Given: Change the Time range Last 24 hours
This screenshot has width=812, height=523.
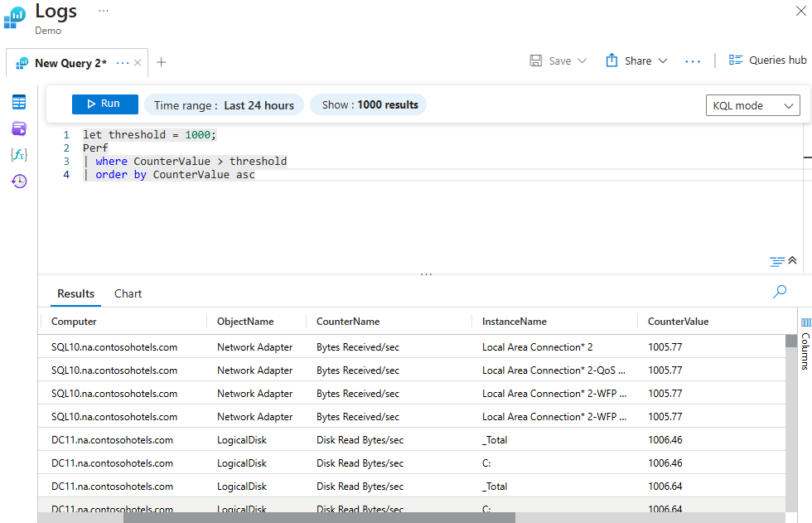Looking at the screenshot, I should click(x=224, y=105).
